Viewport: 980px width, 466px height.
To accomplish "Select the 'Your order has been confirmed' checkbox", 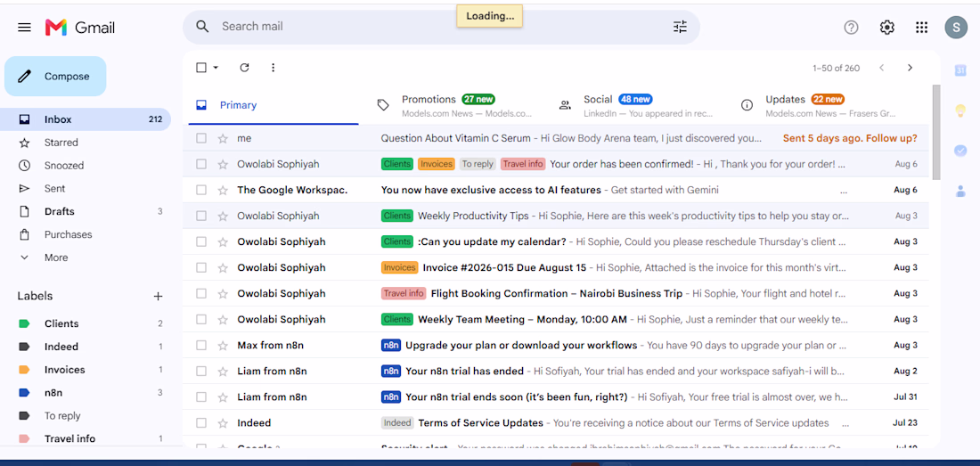I will tap(201, 164).
